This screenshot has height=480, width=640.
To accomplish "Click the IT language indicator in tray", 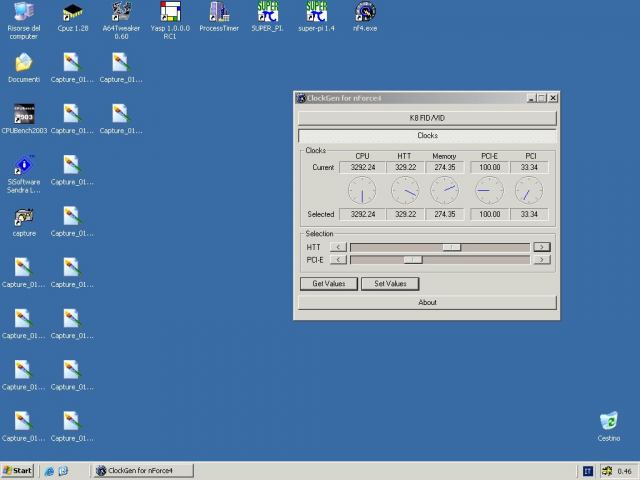I will click(588, 471).
